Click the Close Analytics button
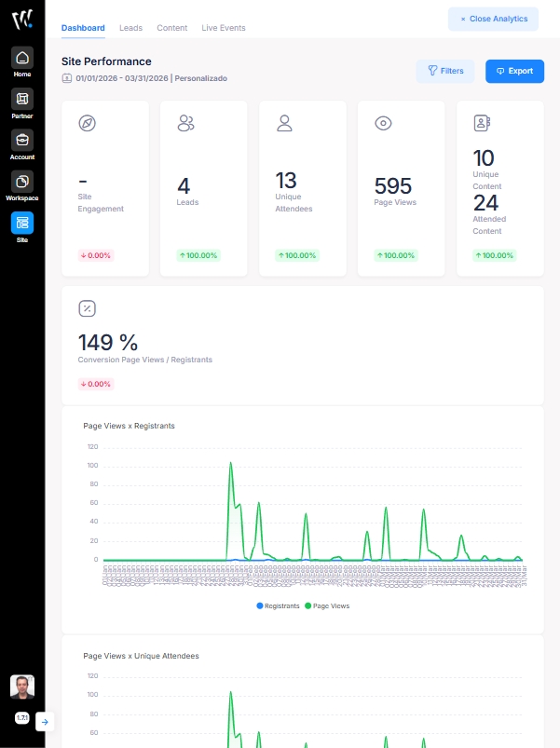 pyautogui.click(x=493, y=19)
